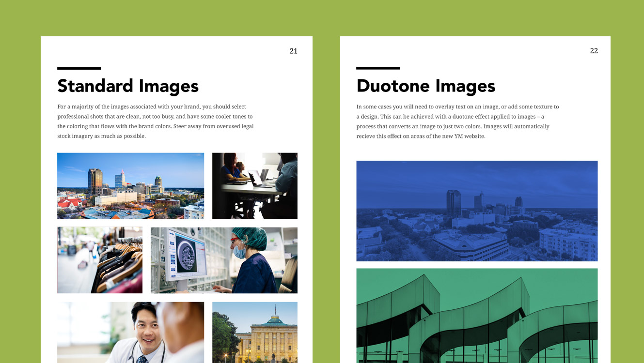Click the Duotone Images body paragraph
This screenshot has height=363, width=644.
[x=457, y=121]
